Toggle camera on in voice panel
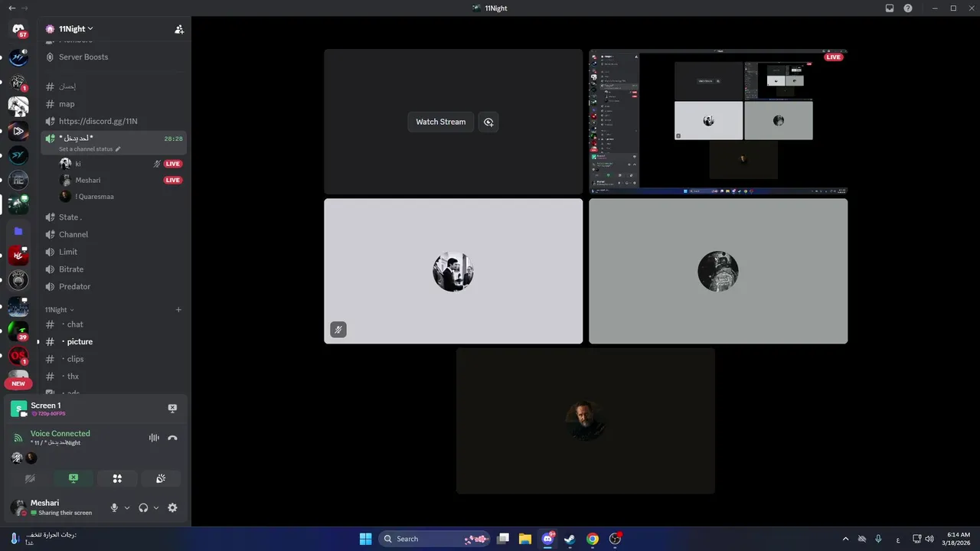This screenshot has width=980, height=551. click(31, 478)
